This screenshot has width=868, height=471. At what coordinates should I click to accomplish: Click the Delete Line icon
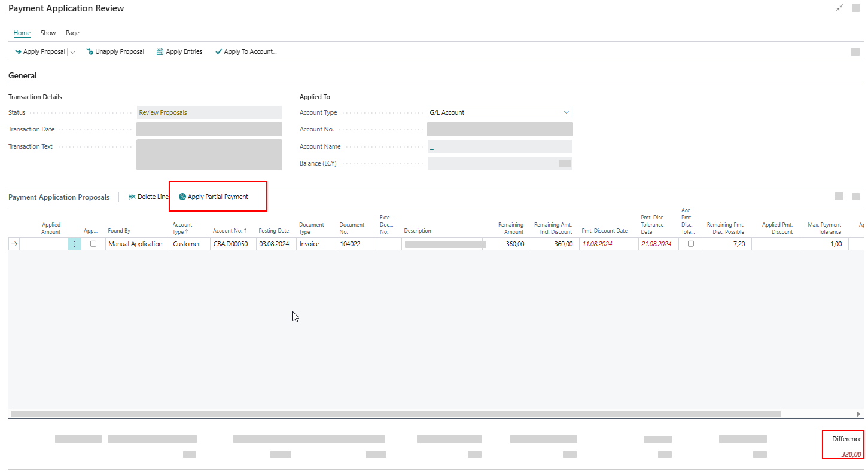point(132,197)
